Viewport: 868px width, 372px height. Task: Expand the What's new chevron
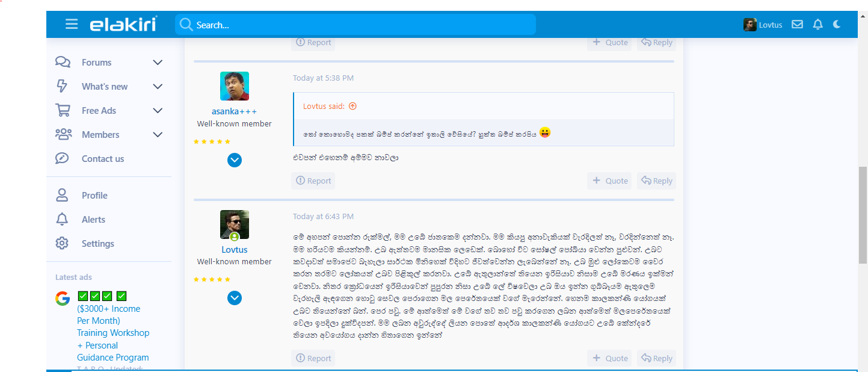click(158, 87)
